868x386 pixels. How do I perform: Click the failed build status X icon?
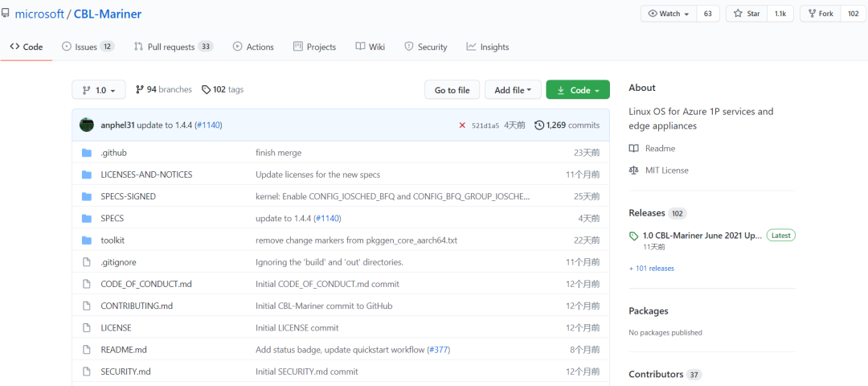462,125
